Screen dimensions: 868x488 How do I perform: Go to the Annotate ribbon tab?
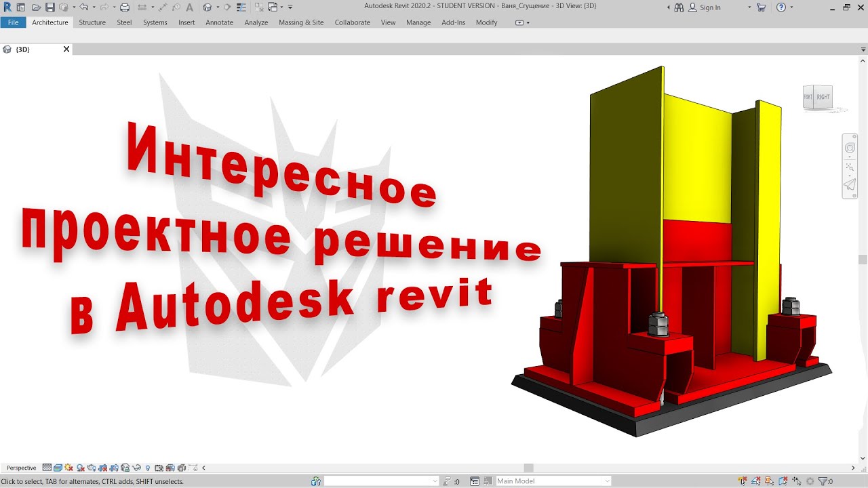pos(219,22)
